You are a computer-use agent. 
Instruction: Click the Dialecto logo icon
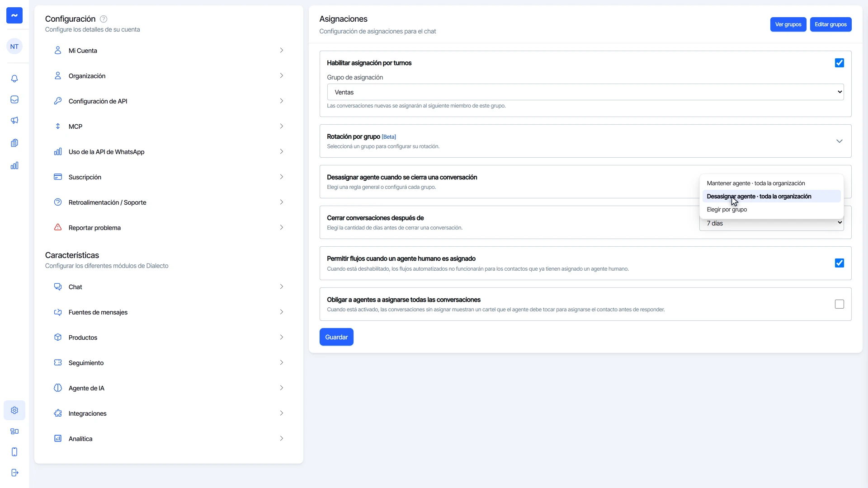(14, 15)
